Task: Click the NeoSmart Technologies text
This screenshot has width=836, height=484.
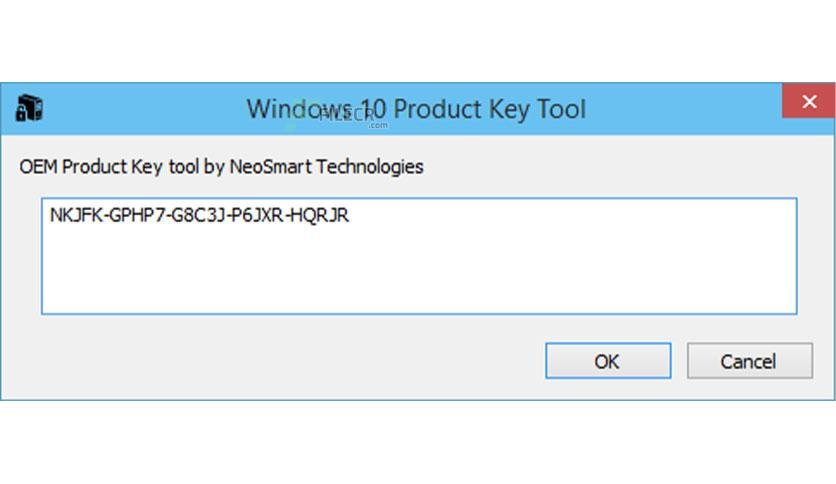Action: click(x=326, y=167)
